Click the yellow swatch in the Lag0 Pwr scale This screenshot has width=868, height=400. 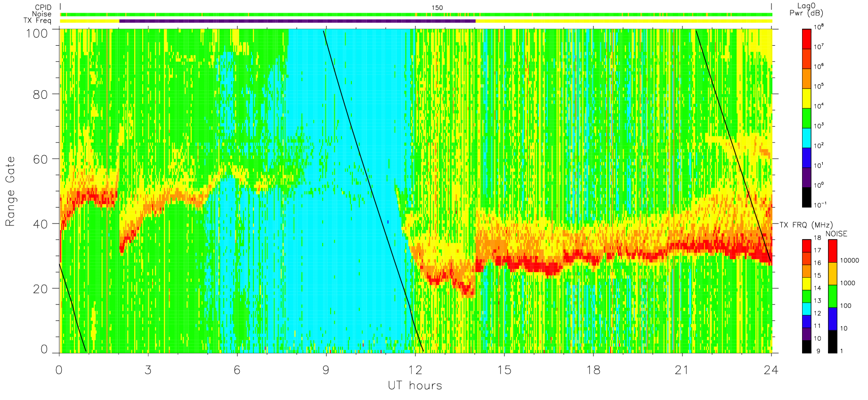[x=807, y=98]
